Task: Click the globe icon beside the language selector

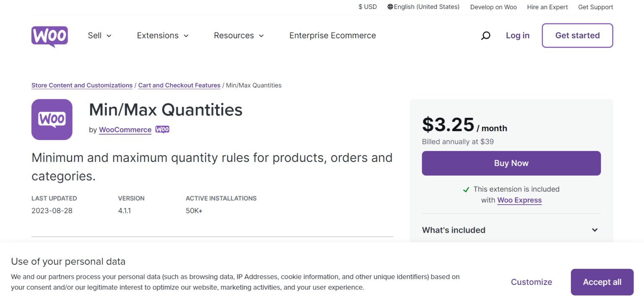Action: pyautogui.click(x=390, y=7)
